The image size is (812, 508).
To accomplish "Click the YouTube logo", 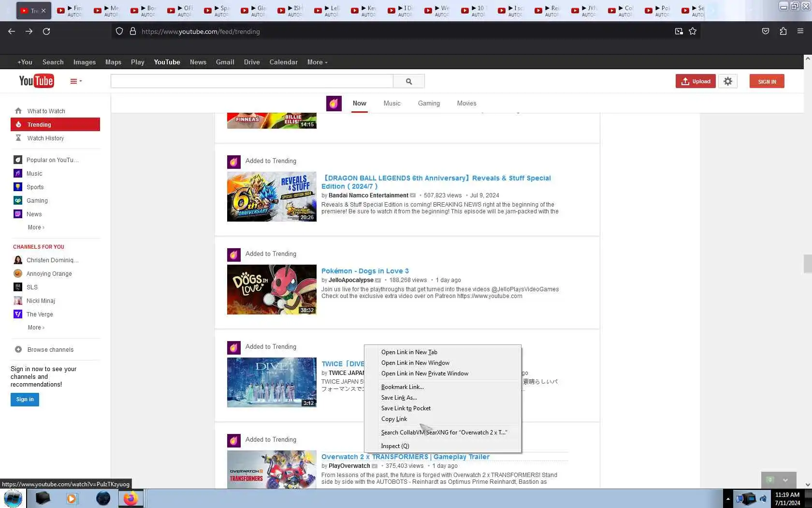I will coord(36,81).
